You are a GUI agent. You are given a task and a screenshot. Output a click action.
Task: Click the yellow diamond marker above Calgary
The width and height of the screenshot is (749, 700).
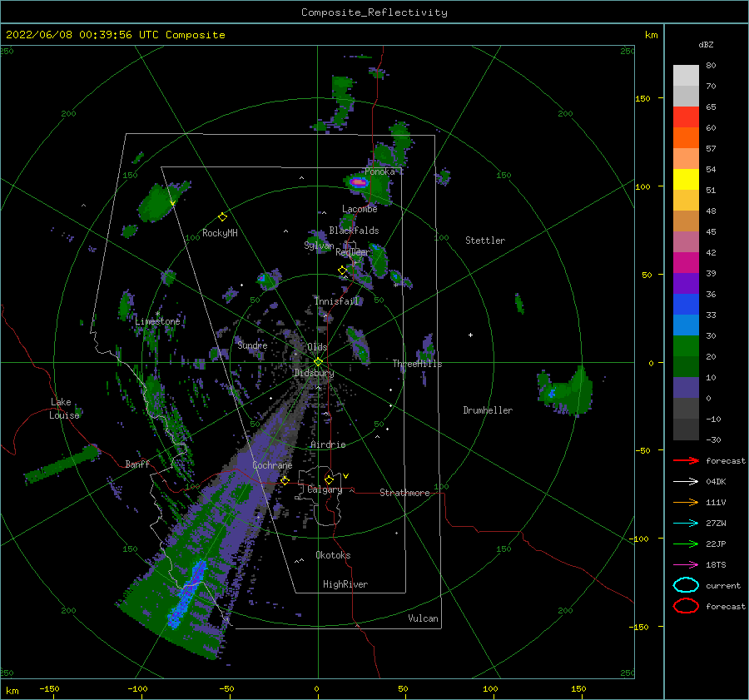point(329,479)
